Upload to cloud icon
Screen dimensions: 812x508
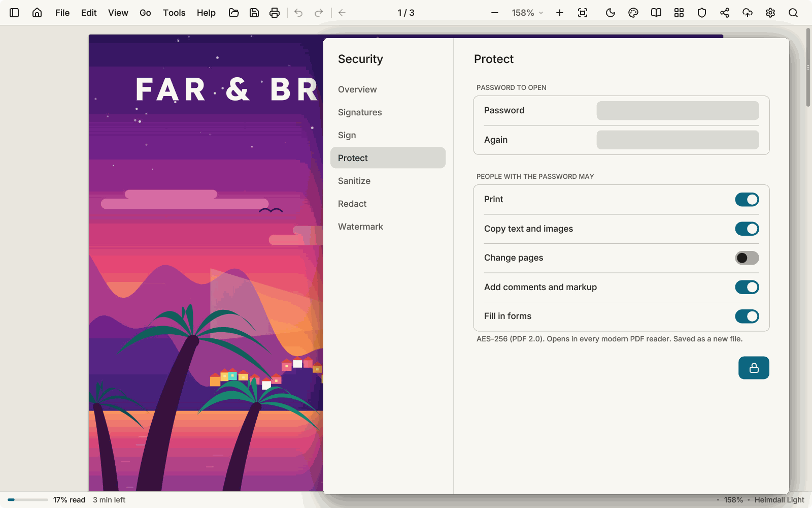pyautogui.click(x=748, y=13)
